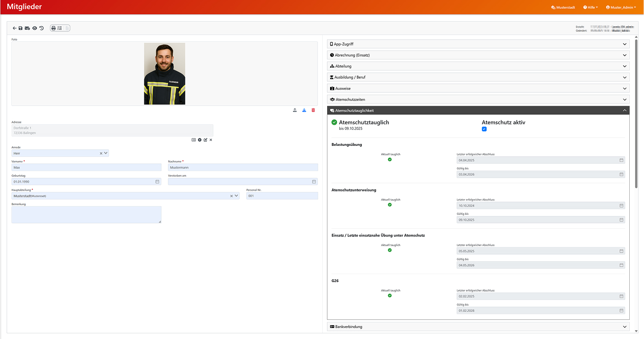Image resolution: width=644 pixels, height=339 pixels.
Task: Open the checklist icon next to print
Action: [60, 28]
